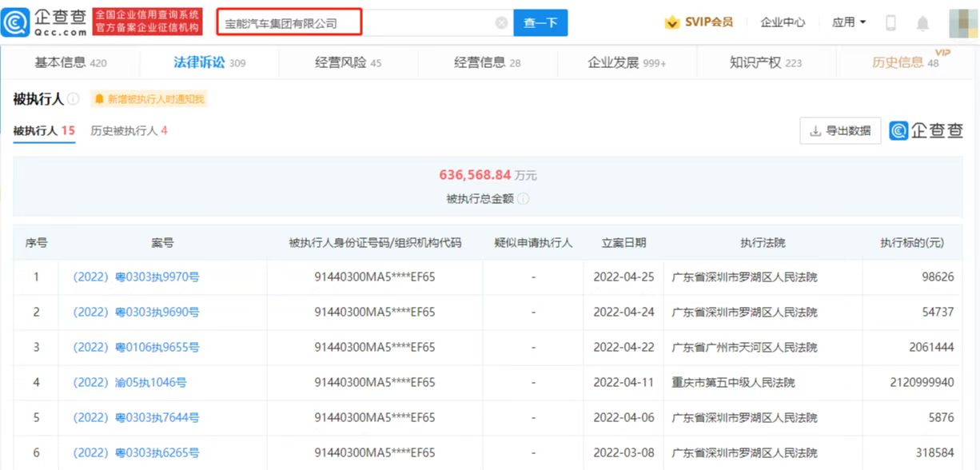This screenshot has width=980, height=470.
Task: Switch to 经营风险 tab
Action: click(348, 62)
